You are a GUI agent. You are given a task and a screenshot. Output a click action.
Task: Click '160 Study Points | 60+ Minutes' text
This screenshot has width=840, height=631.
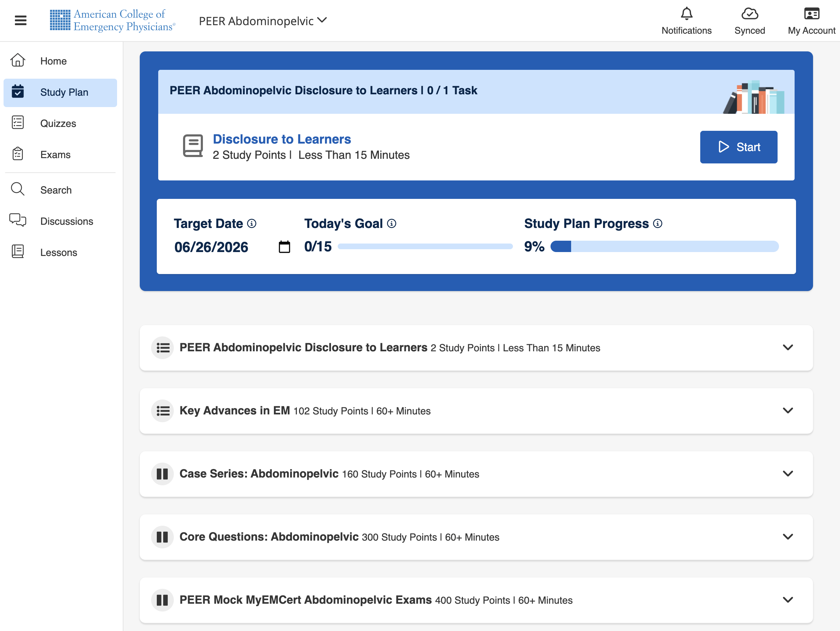tap(410, 474)
